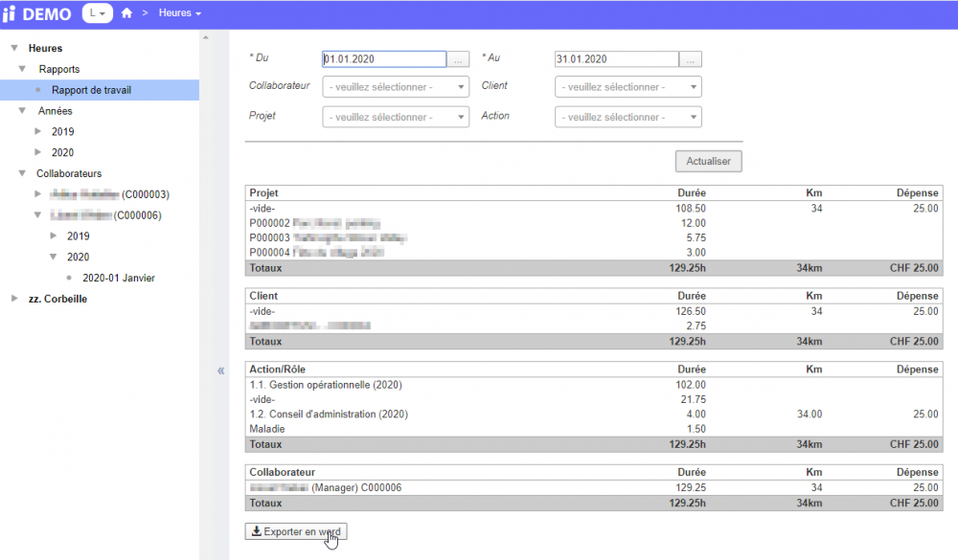958x560 pixels.
Task: Click Exporter en word button
Action: pos(295,531)
